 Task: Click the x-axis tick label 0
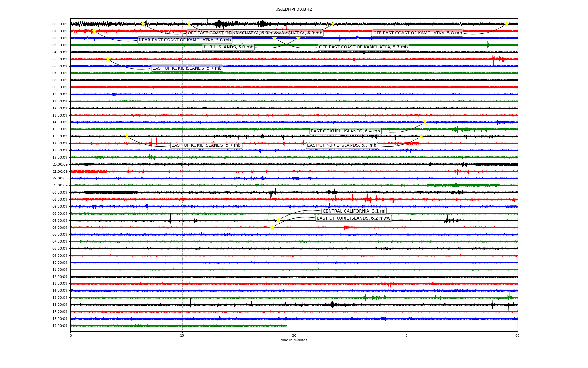click(x=71, y=335)
